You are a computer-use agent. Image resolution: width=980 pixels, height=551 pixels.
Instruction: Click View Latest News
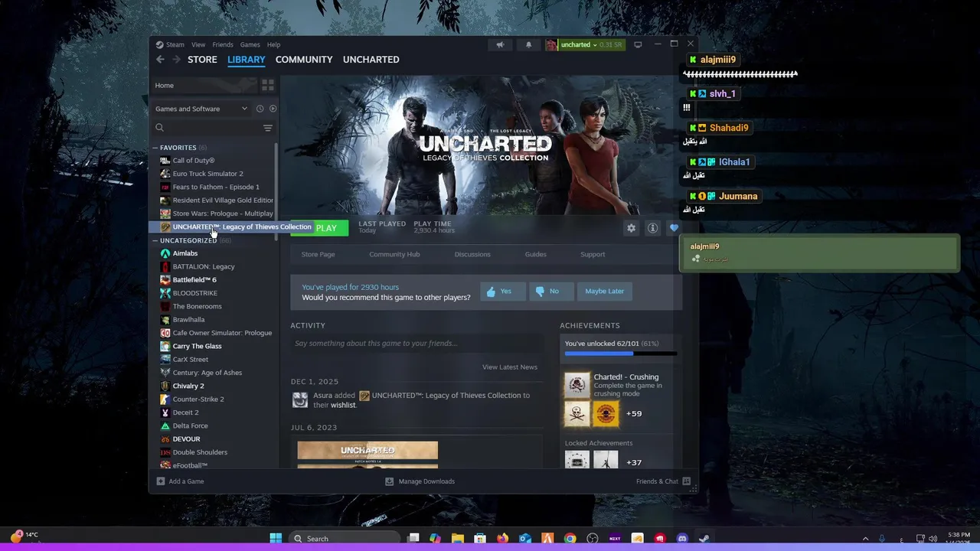pos(510,367)
